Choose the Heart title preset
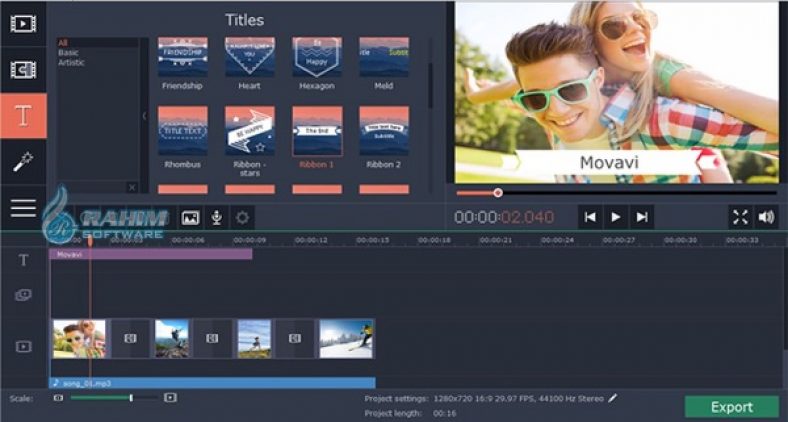The height and width of the screenshot is (422, 788). pos(250,63)
